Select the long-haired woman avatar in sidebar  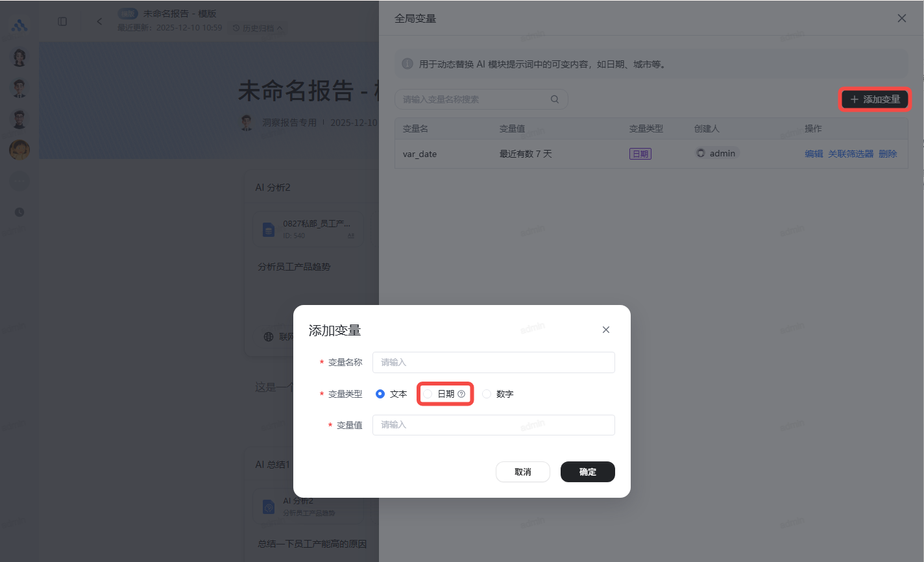(x=19, y=57)
